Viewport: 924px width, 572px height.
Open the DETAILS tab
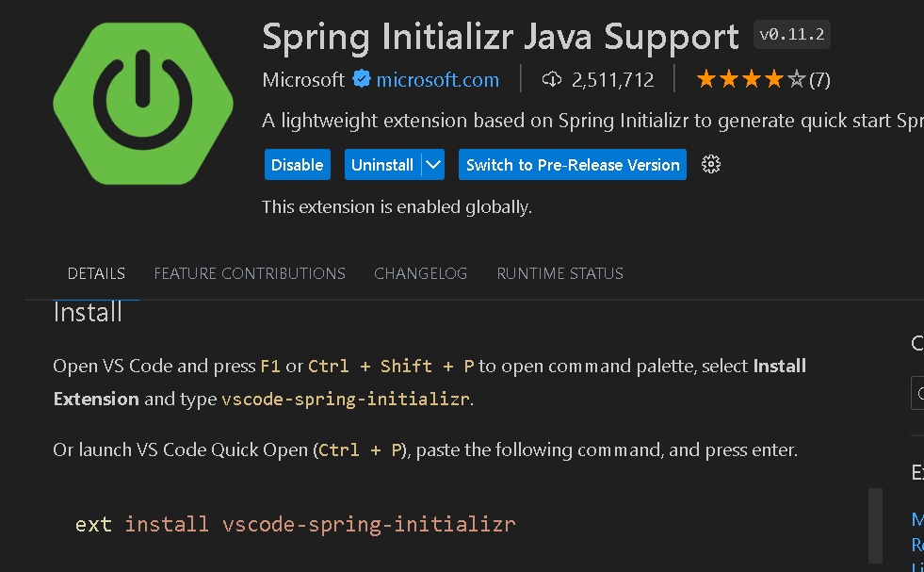[96, 273]
